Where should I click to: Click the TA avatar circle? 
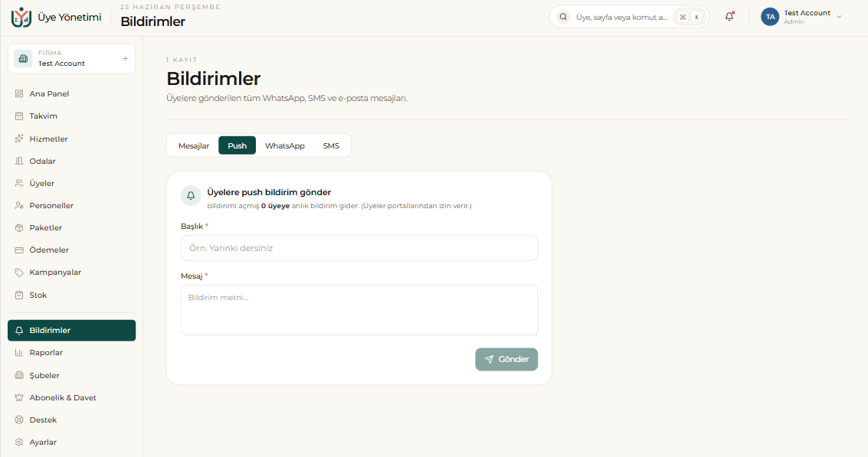(x=770, y=17)
